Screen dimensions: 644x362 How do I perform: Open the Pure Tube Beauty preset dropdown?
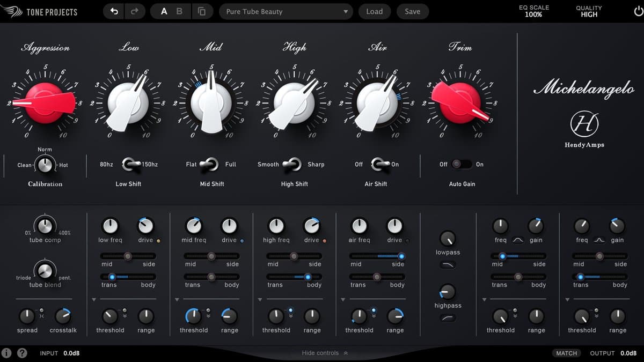pyautogui.click(x=286, y=11)
